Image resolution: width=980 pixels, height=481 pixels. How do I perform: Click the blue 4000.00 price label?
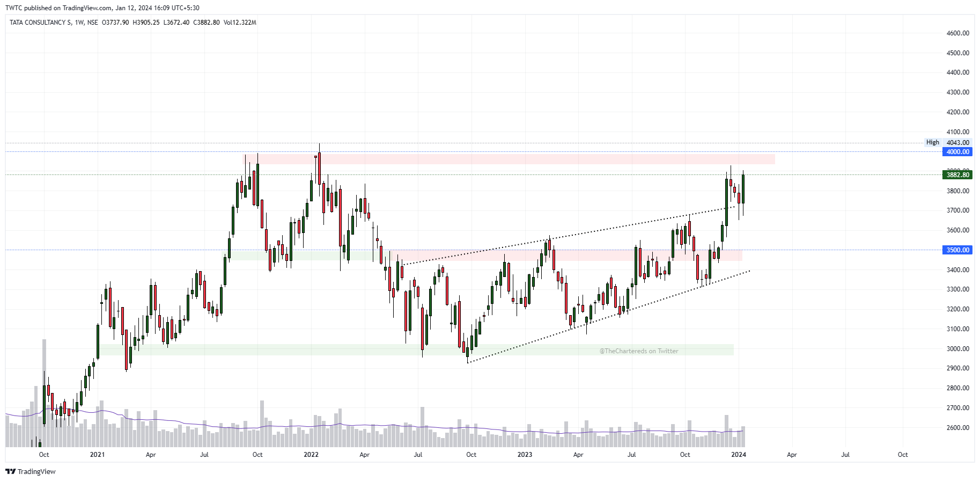(x=957, y=152)
